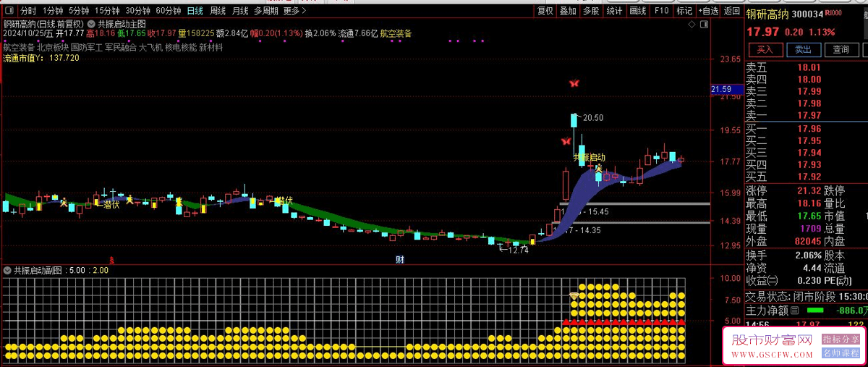Toggle the right panel icon near chart corner
Image resolution: width=868 pixels, height=367 pixels.
point(703,25)
